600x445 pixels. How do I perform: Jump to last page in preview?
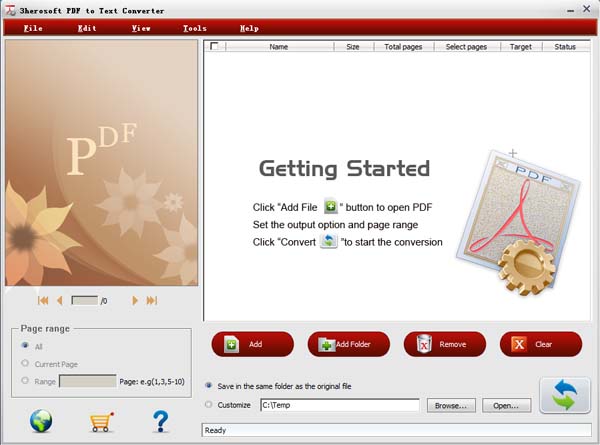point(152,300)
